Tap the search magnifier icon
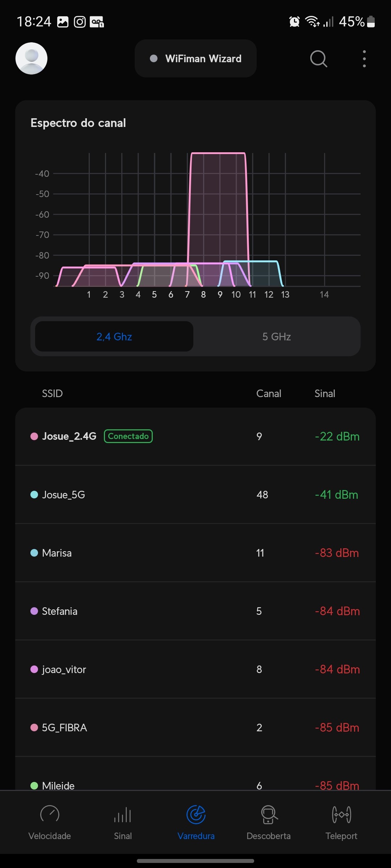The image size is (391, 868). [x=319, y=59]
